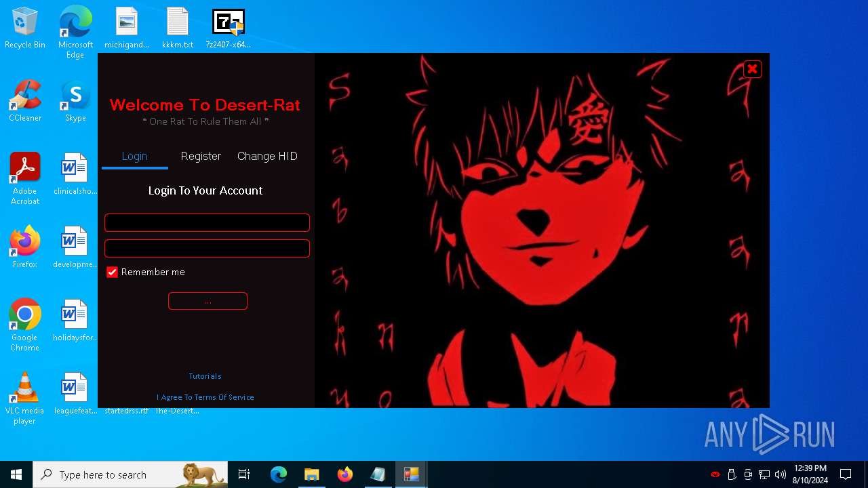Select the 7z2407-x64 installer icon

(229, 28)
